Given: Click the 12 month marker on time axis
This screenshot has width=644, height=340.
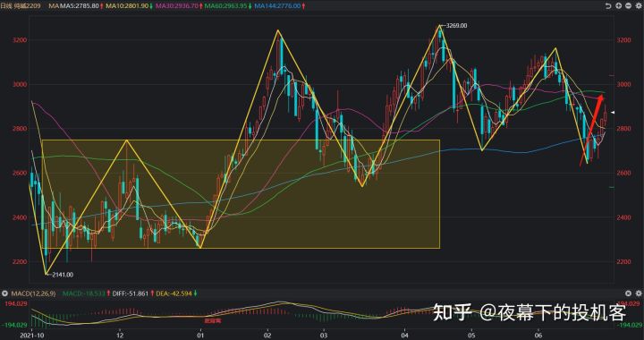Looking at the screenshot, I should pos(120,336).
